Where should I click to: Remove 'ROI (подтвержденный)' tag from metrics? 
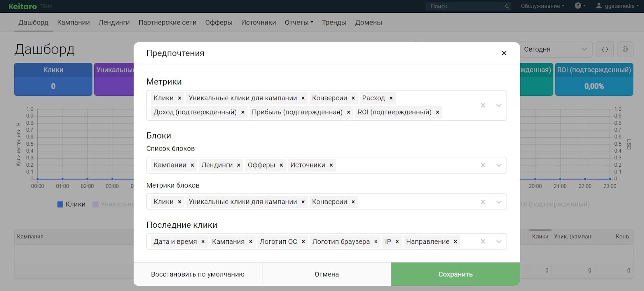[x=438, y=112]
